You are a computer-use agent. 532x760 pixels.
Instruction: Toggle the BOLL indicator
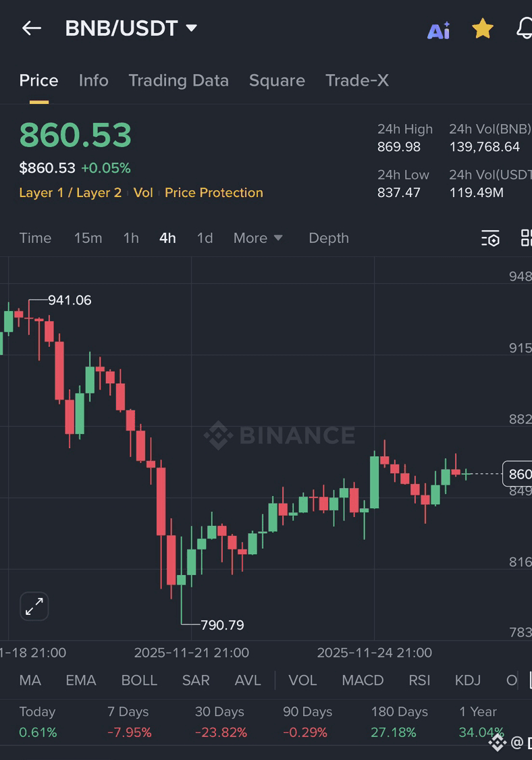pyautogui.click(x=139, y=680)
